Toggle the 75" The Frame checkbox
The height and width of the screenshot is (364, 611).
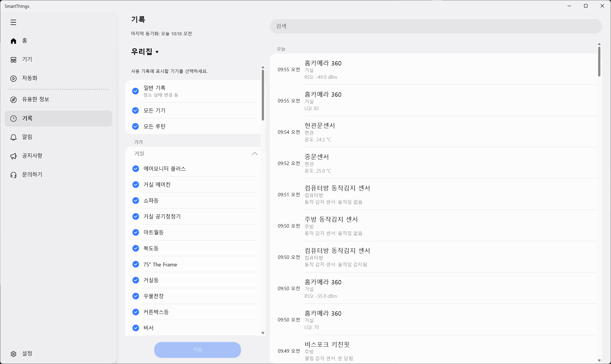pyautogui.click(x=136, y=264)
